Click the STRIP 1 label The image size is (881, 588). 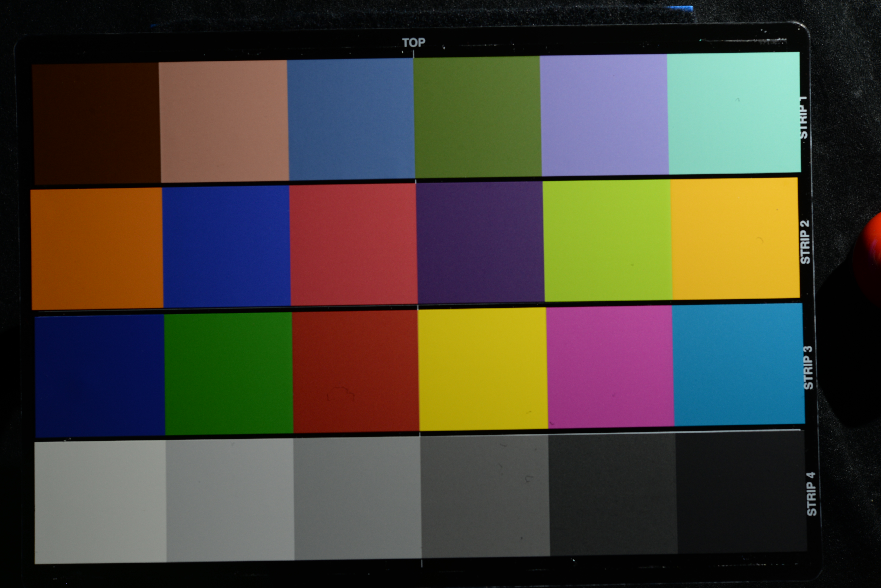click(x=803, y=117)
